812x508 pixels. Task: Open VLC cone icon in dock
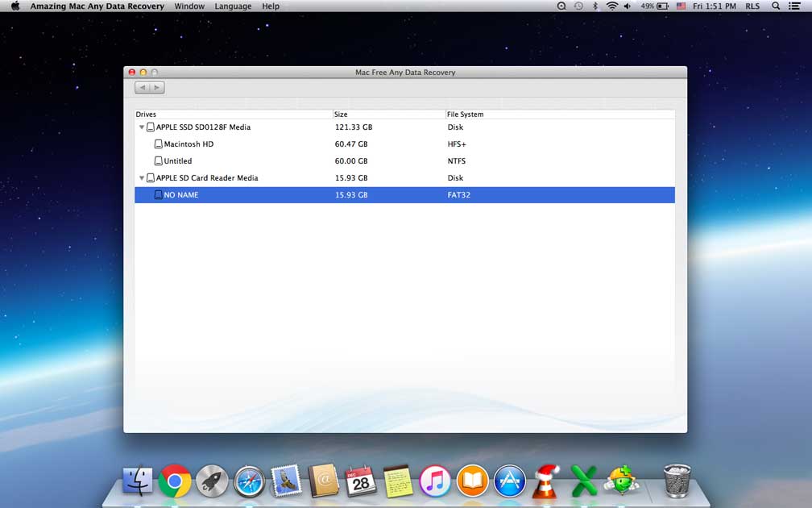coord(546,481)
